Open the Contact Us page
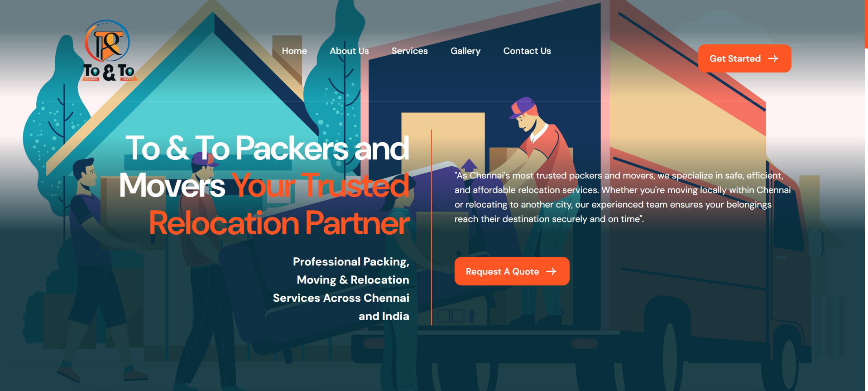The width and height of the screenshot is (868, 391). 527,51
